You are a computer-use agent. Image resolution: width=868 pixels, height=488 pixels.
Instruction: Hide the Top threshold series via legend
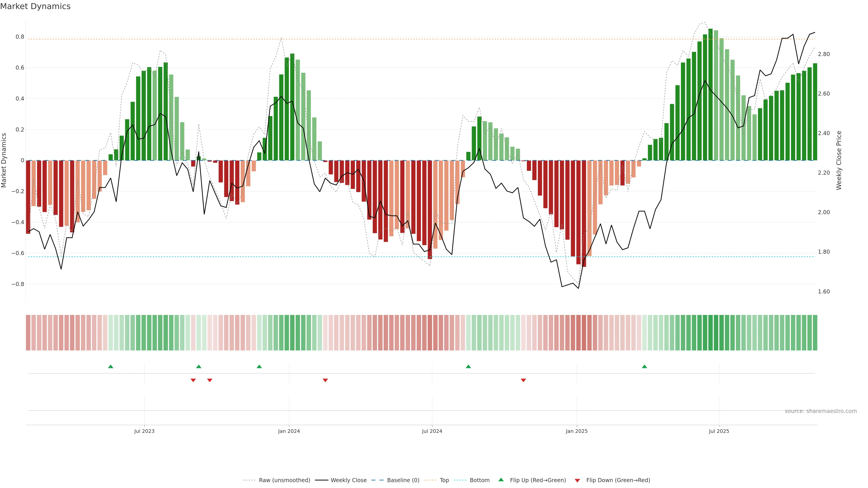click(x=444, y=480)
